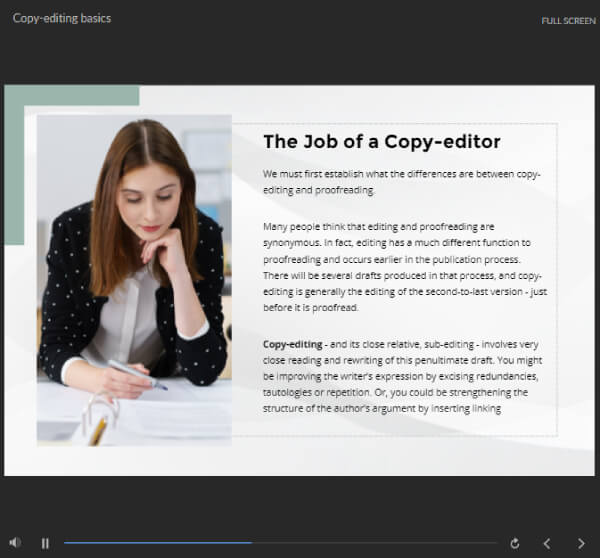
Task: Mute the course audio speaker icon
Action: tap(15, 542)
